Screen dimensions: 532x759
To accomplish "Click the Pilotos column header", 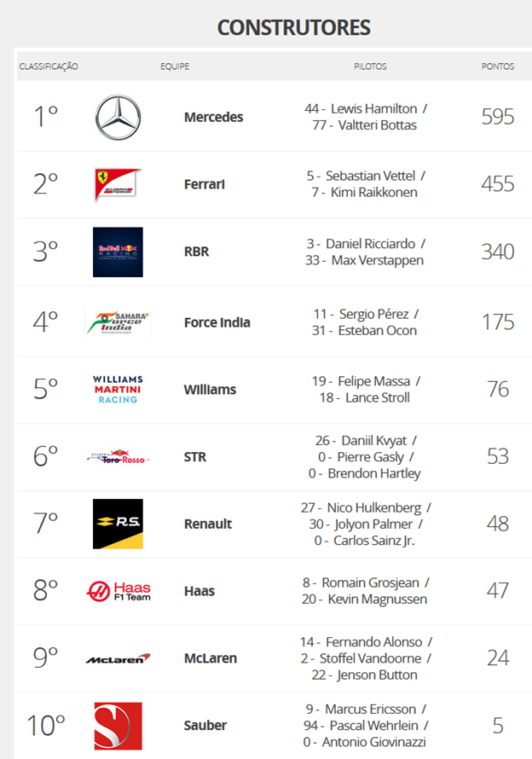I will [x=370, y=66].
